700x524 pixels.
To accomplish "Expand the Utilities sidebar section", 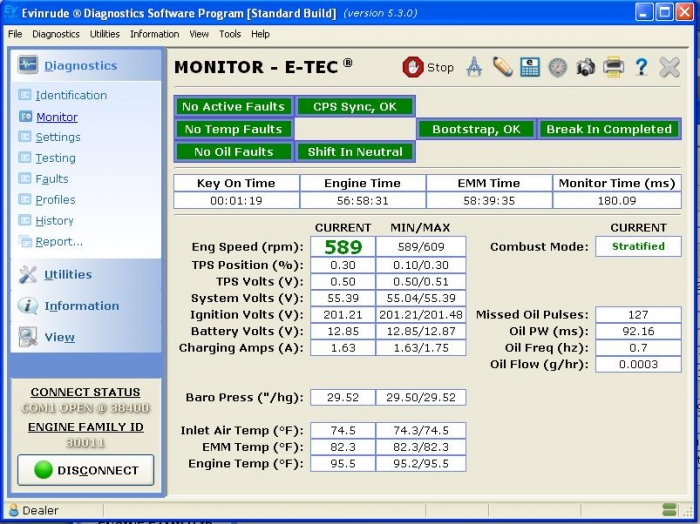I will [x=67, y=275].
